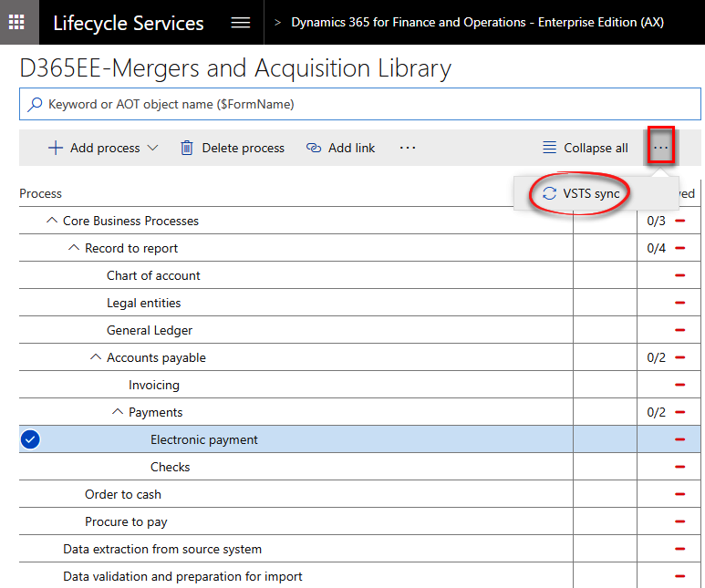Image resolution: width=705 pixels, height=588 pixels.
Task: Click Delete process button label
Action: coord(244,148)
